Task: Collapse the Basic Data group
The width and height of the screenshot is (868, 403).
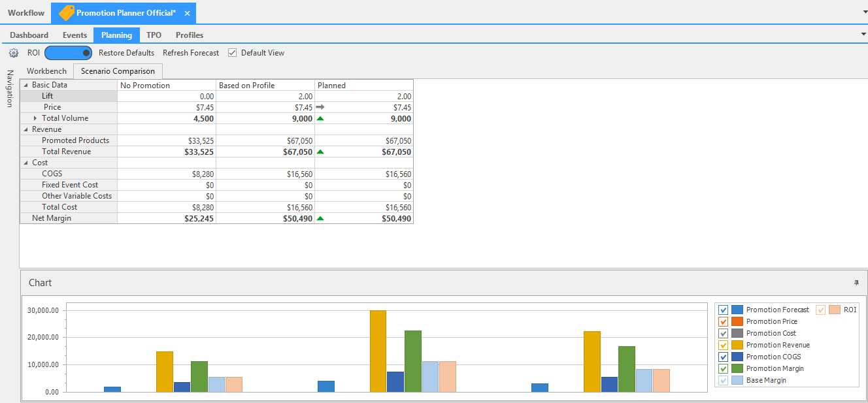Action: pos(25,86)
